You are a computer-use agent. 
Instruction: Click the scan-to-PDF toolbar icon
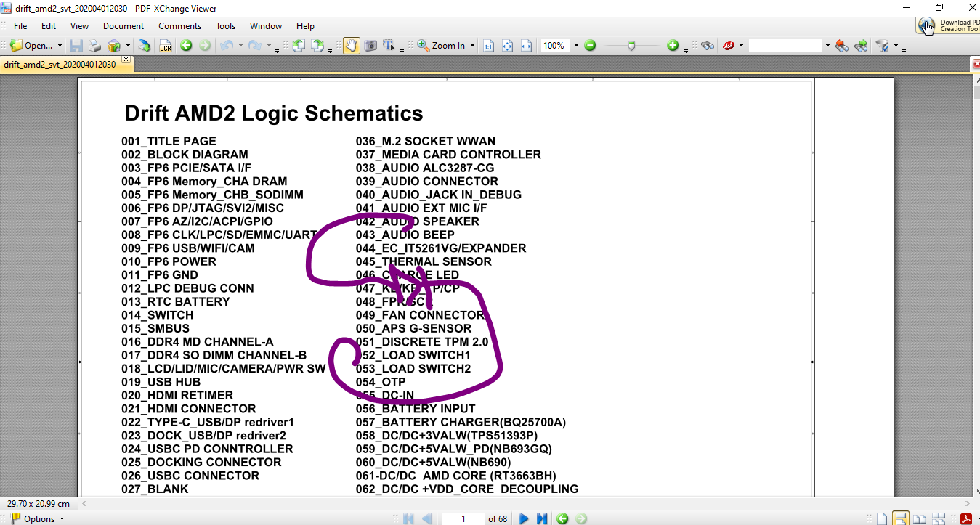pyautogui.click(x=145, y=46)
